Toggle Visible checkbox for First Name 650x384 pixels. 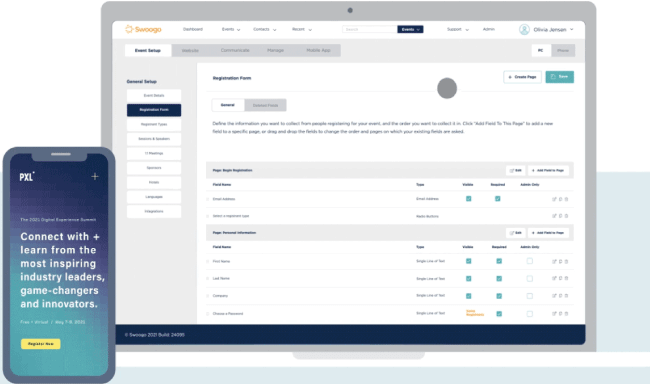coord(468,261)
